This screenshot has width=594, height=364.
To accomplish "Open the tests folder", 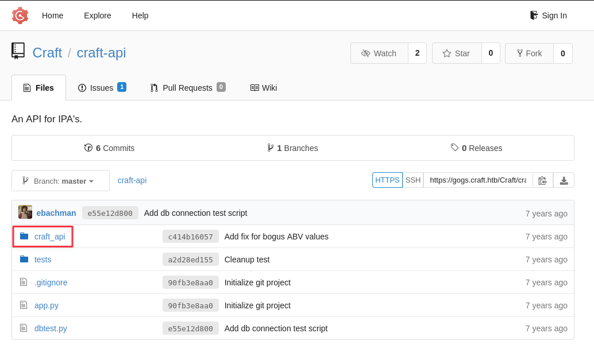I will point(43,260).
